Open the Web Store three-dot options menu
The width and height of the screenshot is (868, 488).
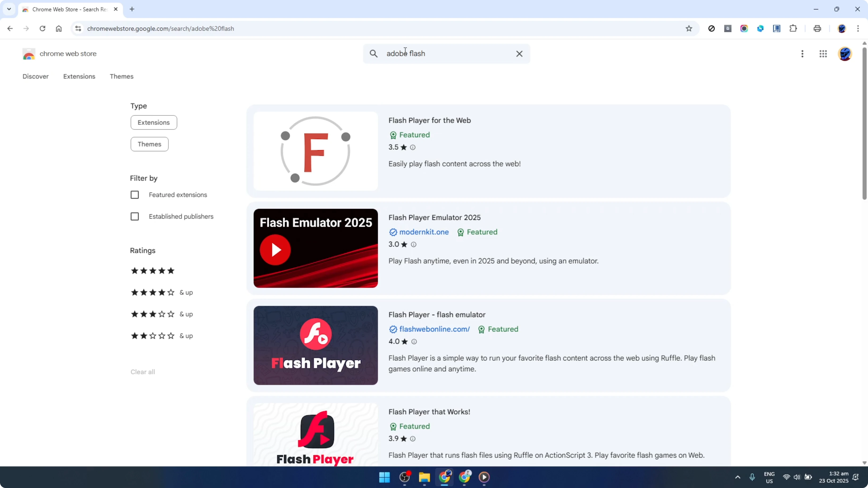coord(802,54)
